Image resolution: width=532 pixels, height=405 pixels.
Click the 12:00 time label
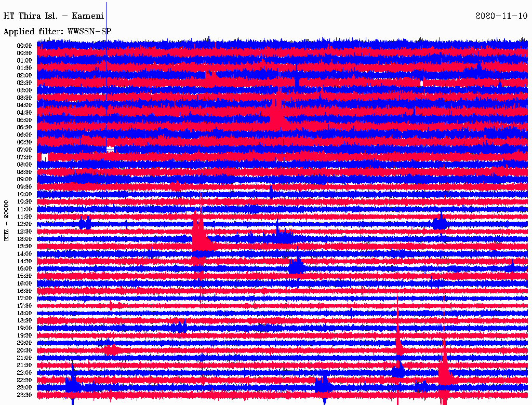[x=24, y=224]
